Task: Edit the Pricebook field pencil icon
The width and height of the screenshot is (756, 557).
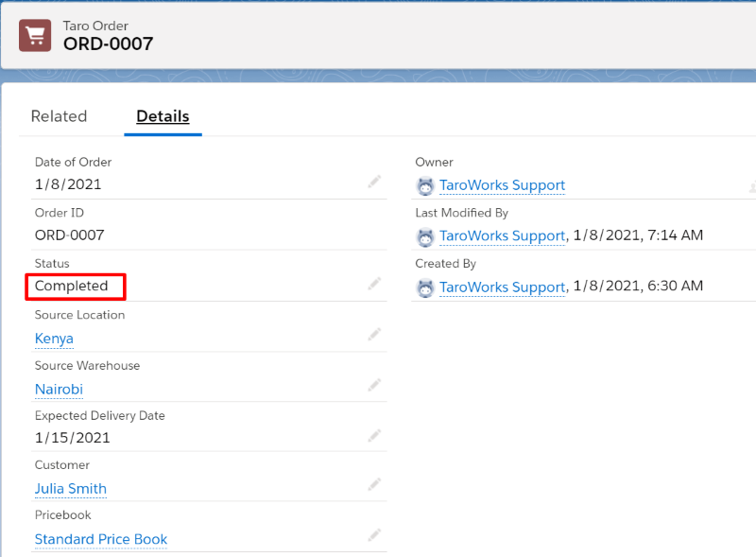Action: (374, 534)
